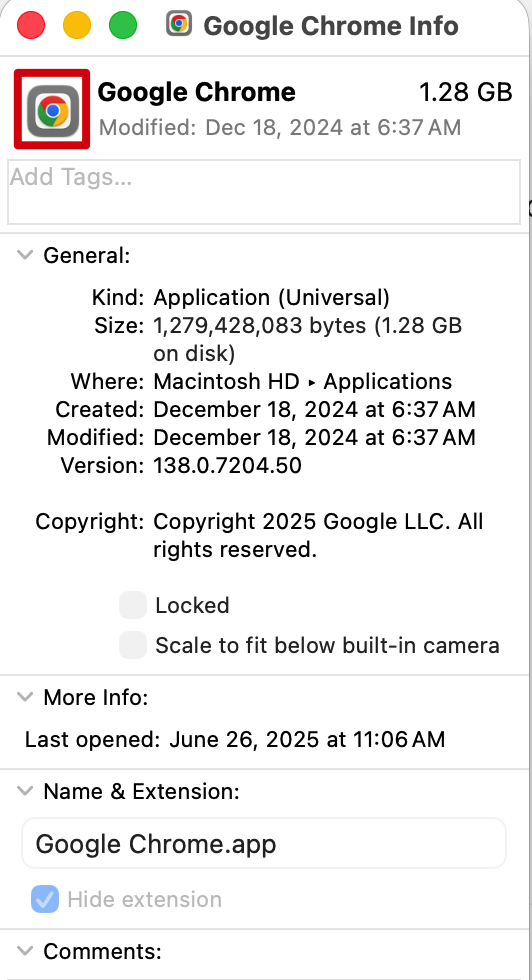Minimize the Info window with yellow button
This screenshot has width=532, height=980.
click(x=77, y=26)
